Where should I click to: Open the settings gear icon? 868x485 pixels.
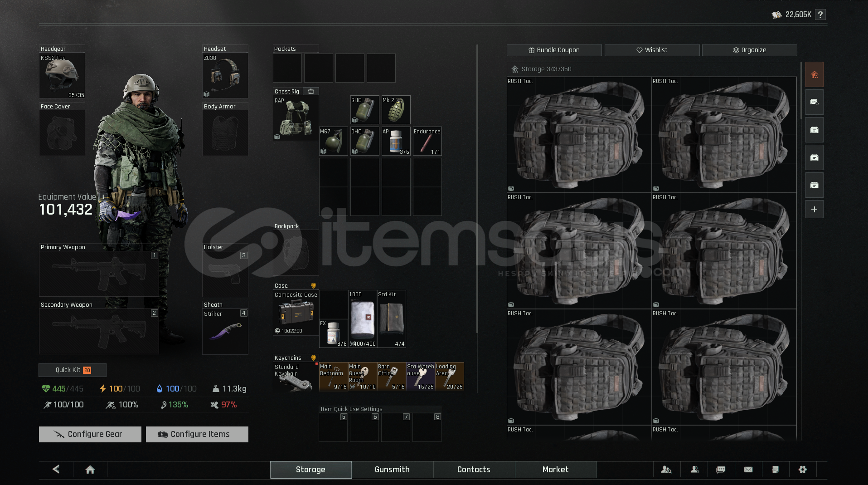tap(802, 470)
